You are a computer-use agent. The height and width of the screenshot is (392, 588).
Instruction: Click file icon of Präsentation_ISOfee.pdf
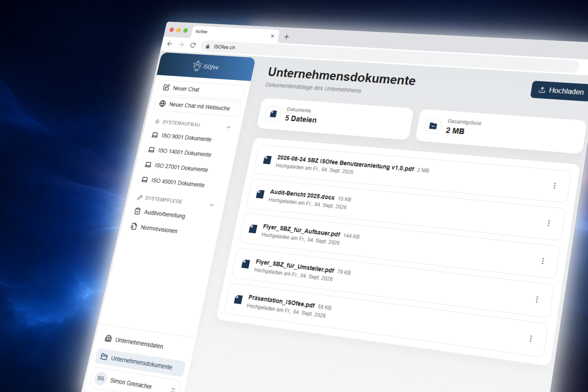tap(239, 299)
